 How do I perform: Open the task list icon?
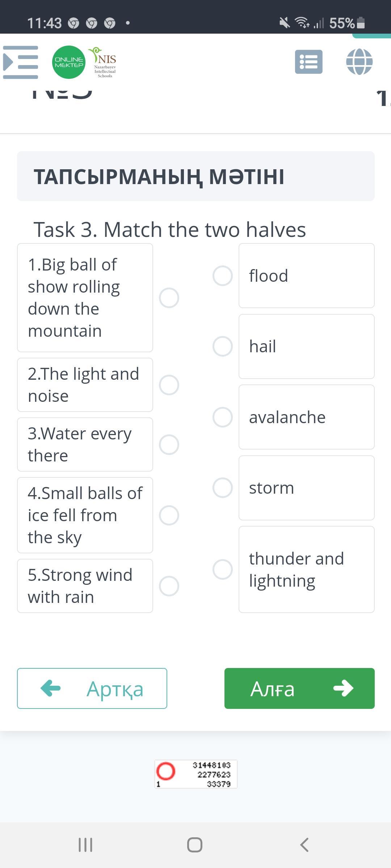(x=308, y=62)
